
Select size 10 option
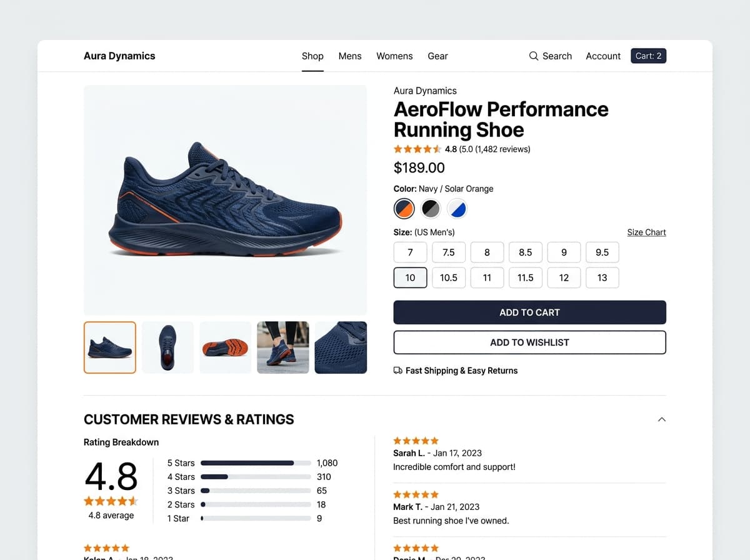[410, 277]
